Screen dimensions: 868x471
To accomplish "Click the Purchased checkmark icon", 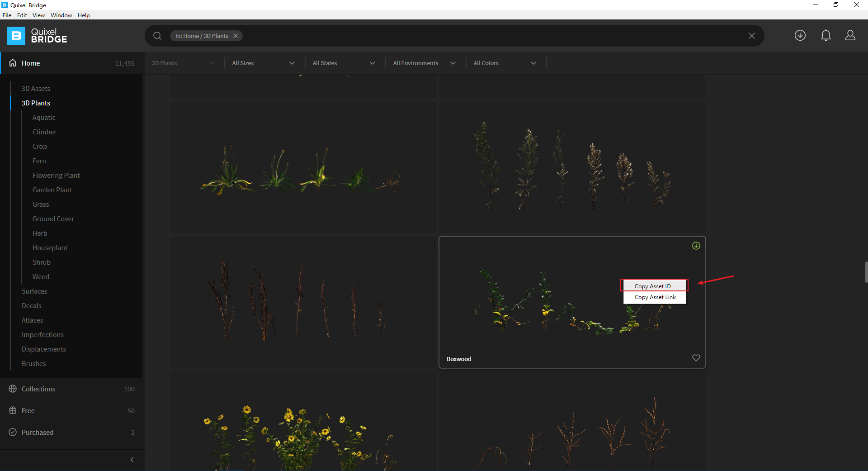I will pyautogui.click(x=13, y=432).
